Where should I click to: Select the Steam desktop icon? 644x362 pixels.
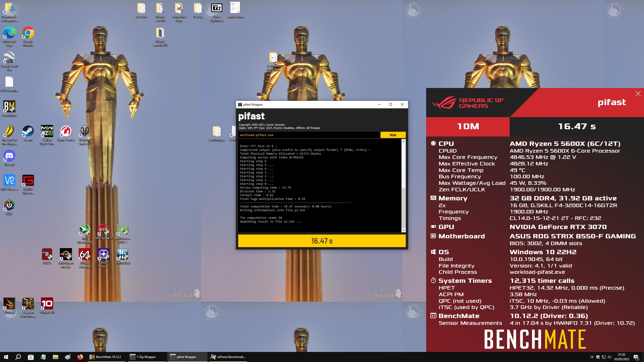[28, 133]
